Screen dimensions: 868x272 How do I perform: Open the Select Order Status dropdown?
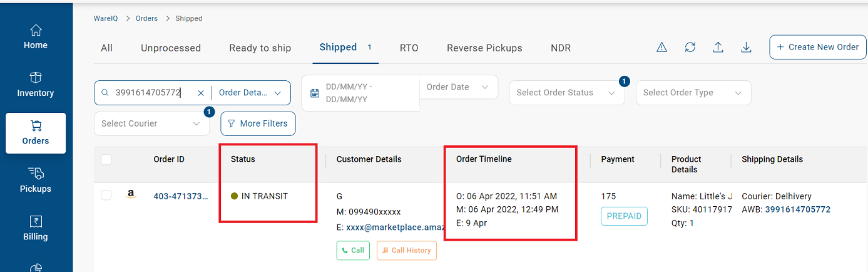pyautogui.click(x=566, y=93)
